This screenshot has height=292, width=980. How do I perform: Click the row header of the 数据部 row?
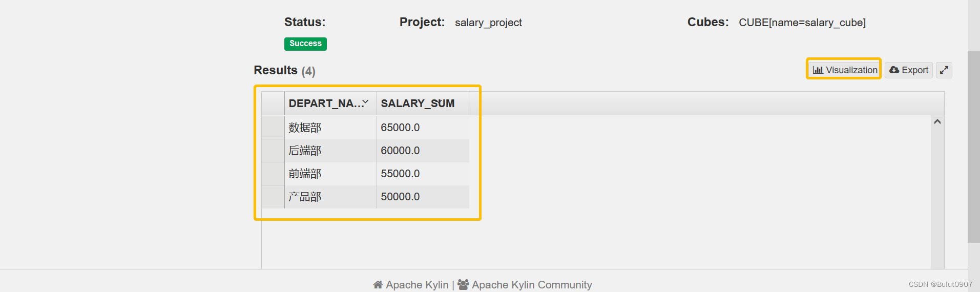(273, 128)
